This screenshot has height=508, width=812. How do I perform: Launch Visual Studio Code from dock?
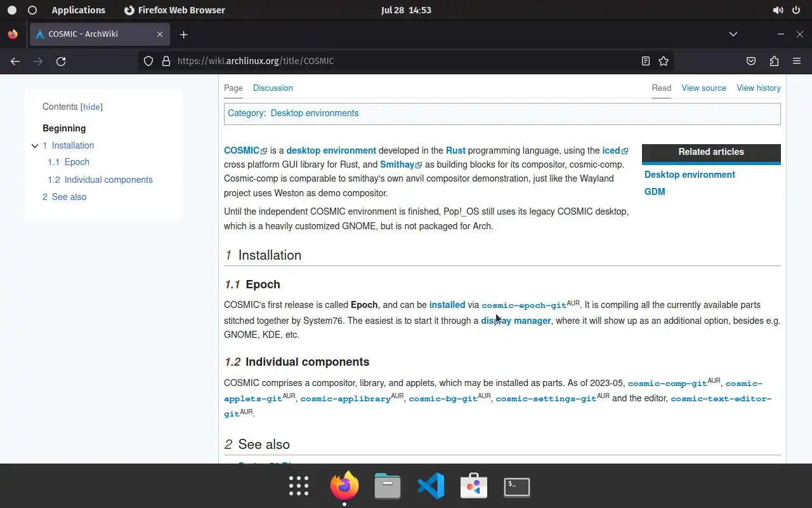[431, 486]
